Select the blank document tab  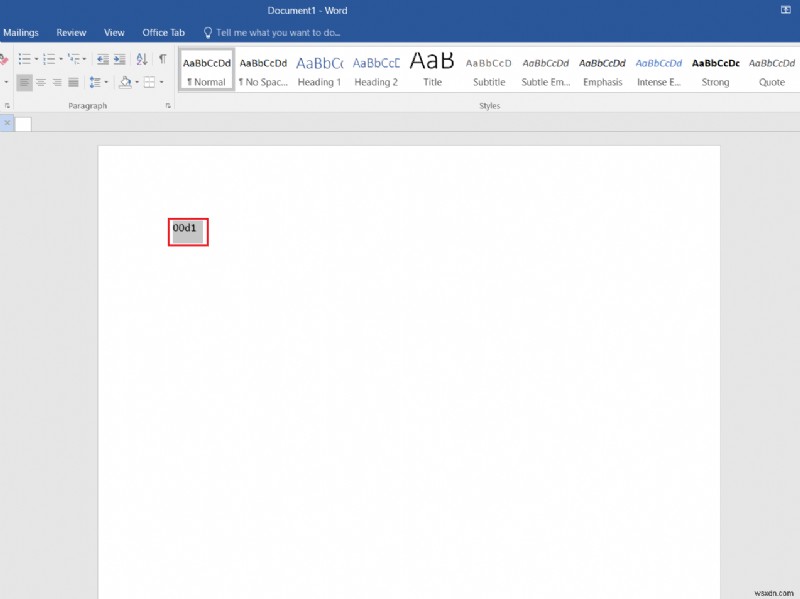point(23,123)
